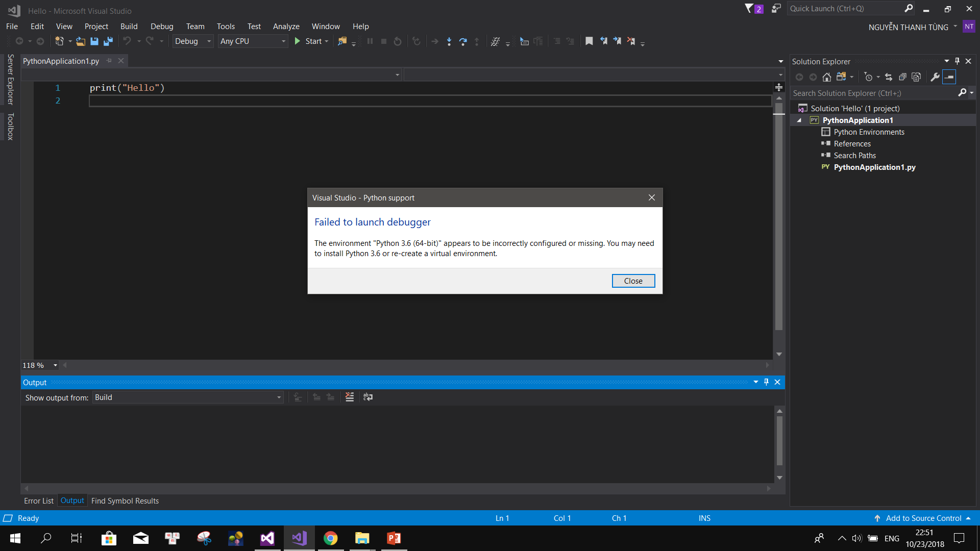The width and height of the screenshot is (980, 551).
Task: Toggle Word Wrap in the Output panel
Action: [x=368, y=397]
